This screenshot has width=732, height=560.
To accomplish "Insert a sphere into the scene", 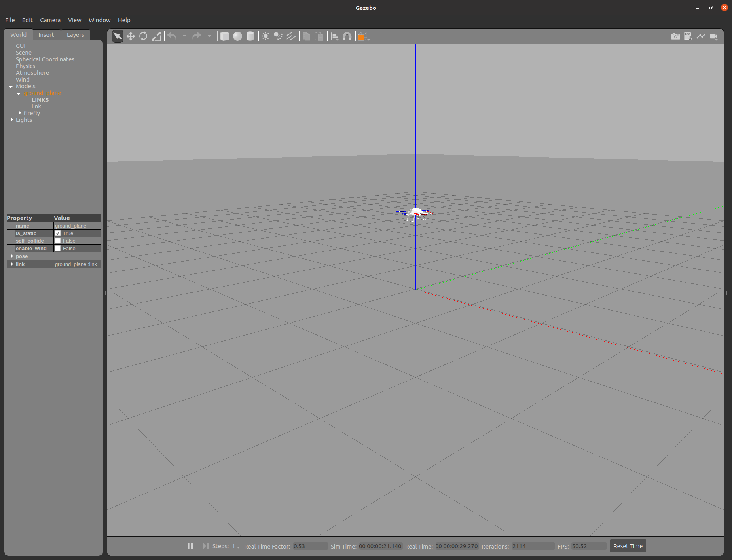I will 238,36.
